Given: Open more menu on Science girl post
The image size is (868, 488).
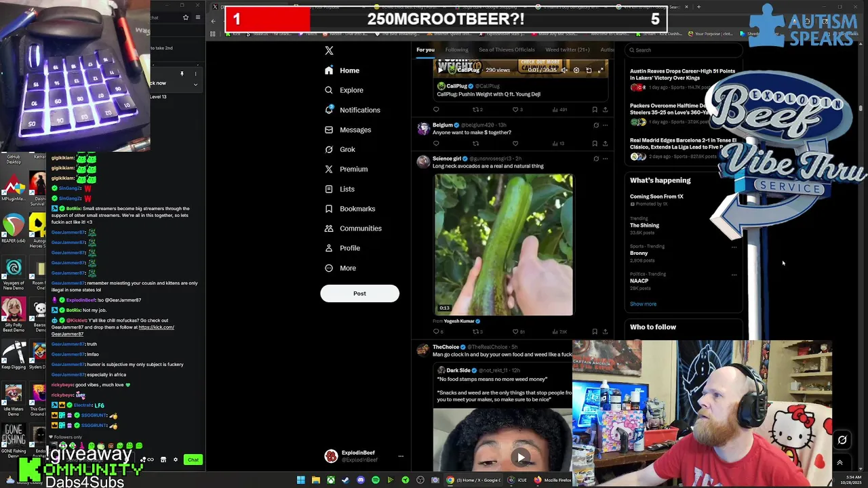Looking at the screenshot, I should (606, 159).
